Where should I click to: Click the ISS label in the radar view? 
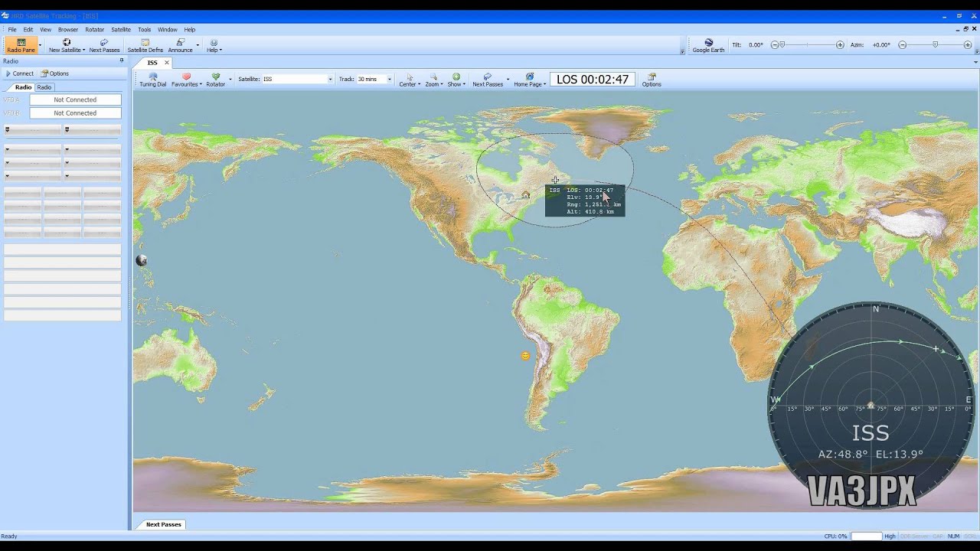871,433
